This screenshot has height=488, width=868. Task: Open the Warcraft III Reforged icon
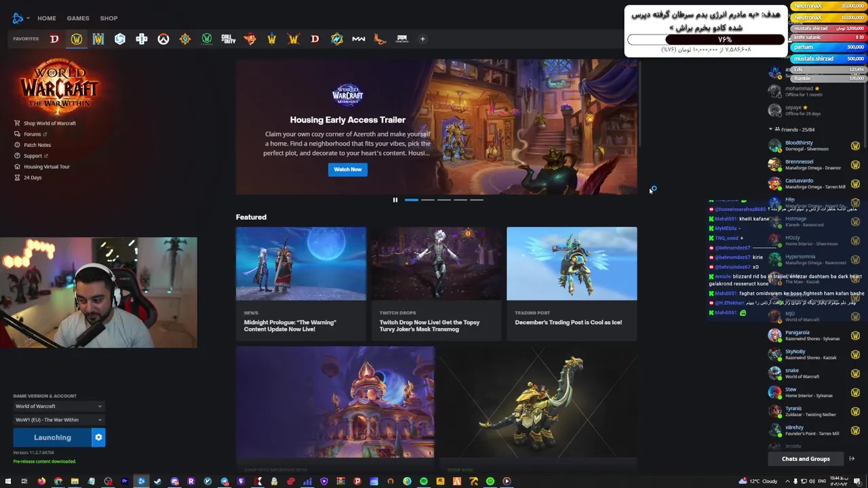click(98, 39)
